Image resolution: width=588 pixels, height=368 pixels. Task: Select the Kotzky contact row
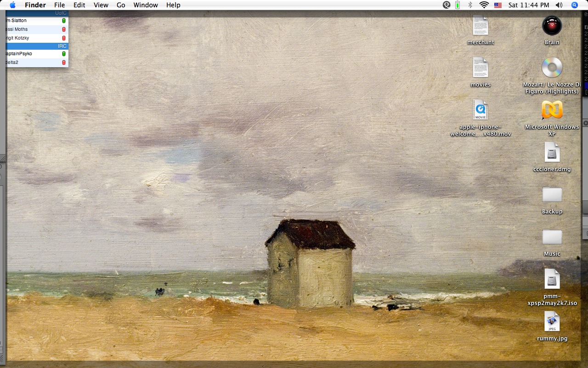coord(37,38)
